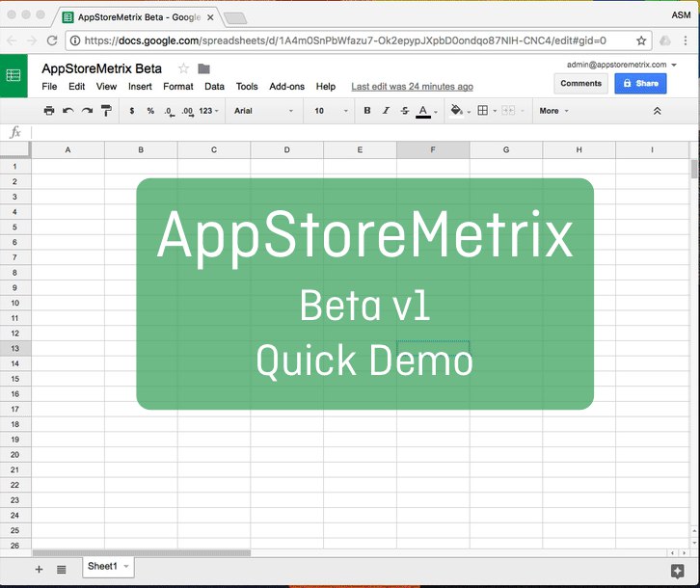
Task: Show all sheets list icon
Action: 62,570
